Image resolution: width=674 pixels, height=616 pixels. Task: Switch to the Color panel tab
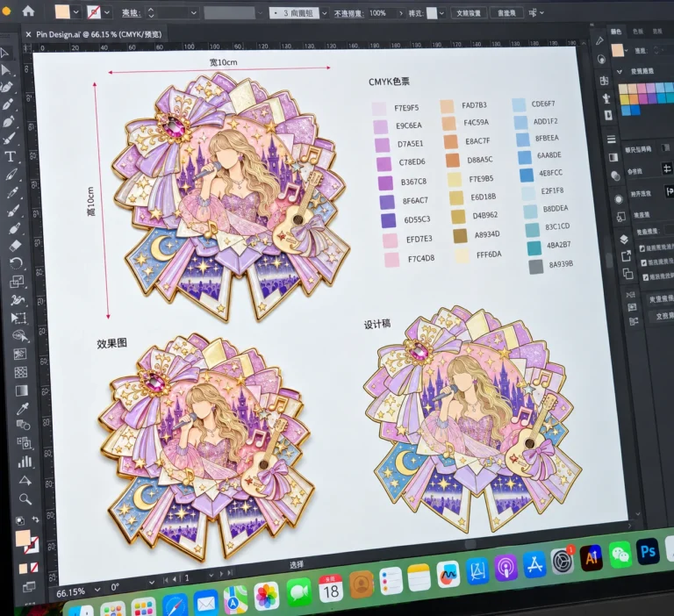point(616,32)
